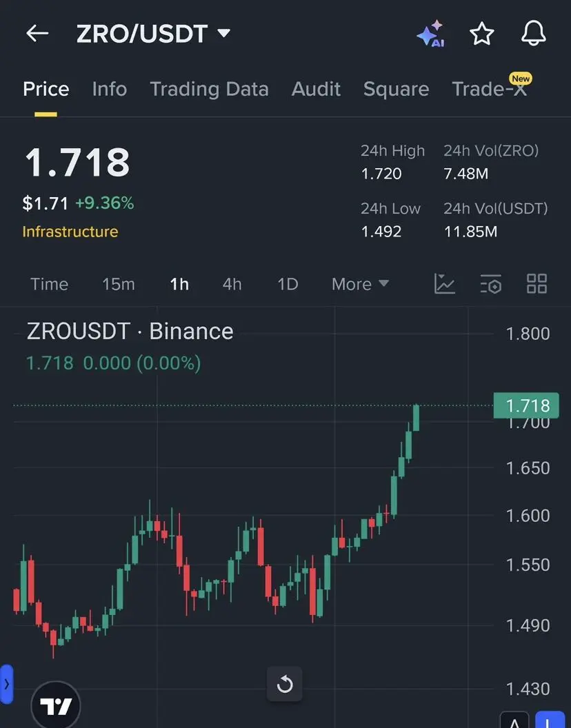Viewport: 571px width, 728px height.
Task: Tap the large 1.718 price
Action: pyautogui.click(x=77, y=163)
